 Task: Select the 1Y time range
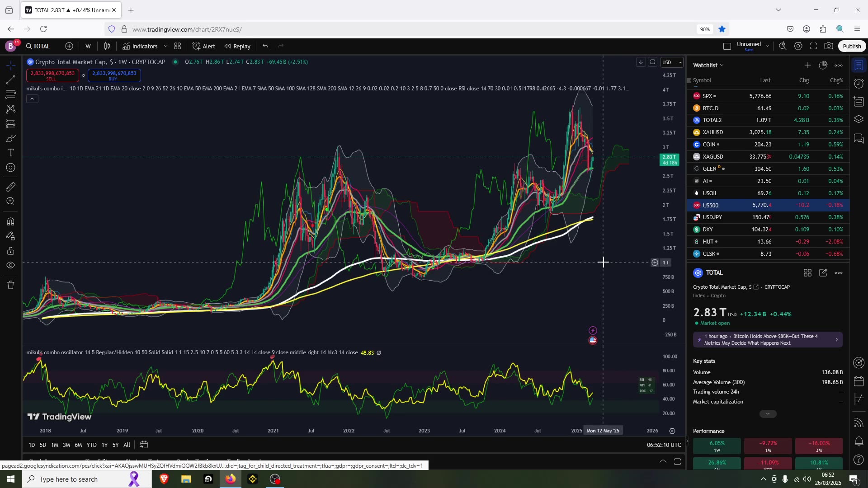point(104,445)
